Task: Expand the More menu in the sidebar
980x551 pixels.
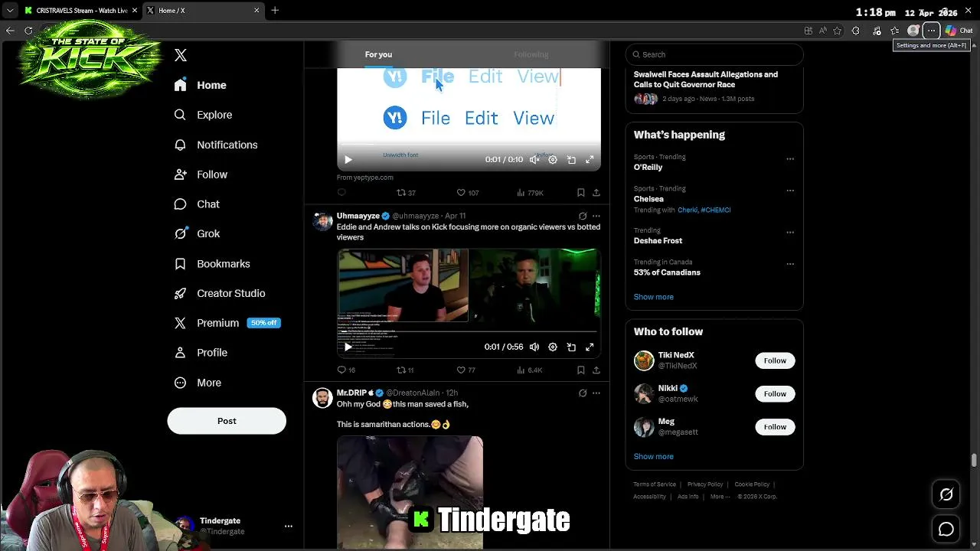Action: point(198,383)
